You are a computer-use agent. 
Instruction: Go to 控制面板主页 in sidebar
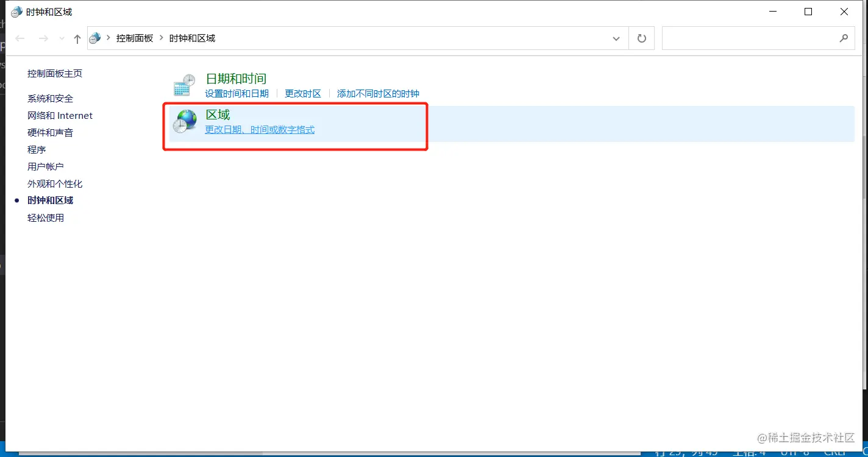pos(55,74)
